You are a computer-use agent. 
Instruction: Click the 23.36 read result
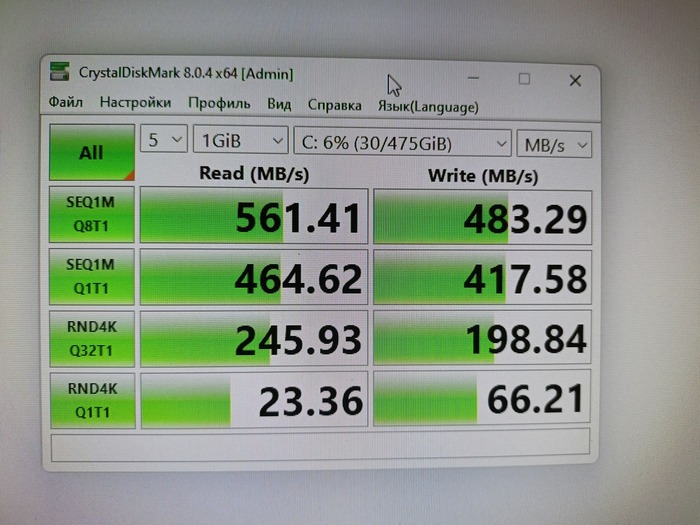pyautogui.click(x=254, y=400)
